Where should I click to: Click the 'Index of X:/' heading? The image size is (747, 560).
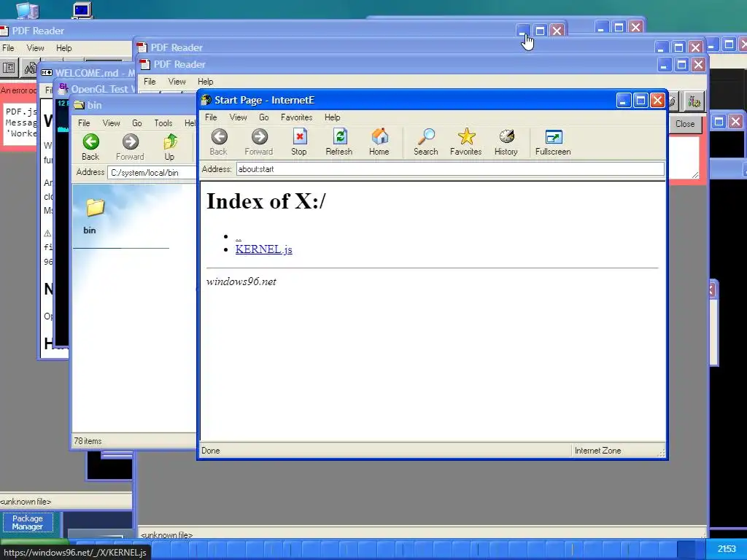click(266, 201)
